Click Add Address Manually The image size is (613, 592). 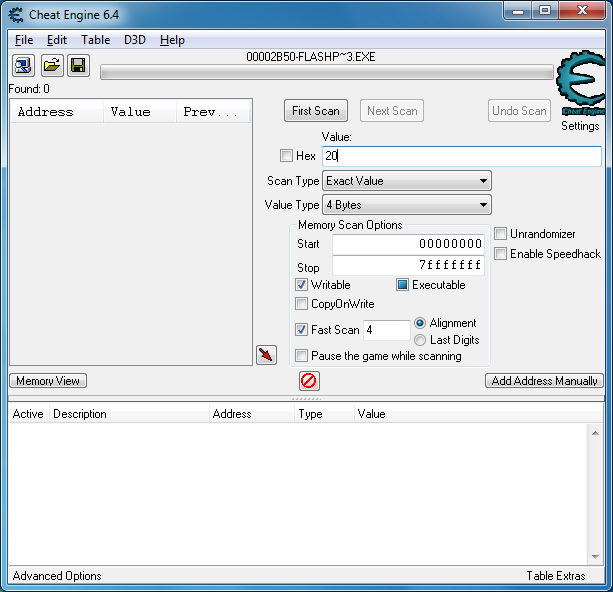(x=544, y=381)
